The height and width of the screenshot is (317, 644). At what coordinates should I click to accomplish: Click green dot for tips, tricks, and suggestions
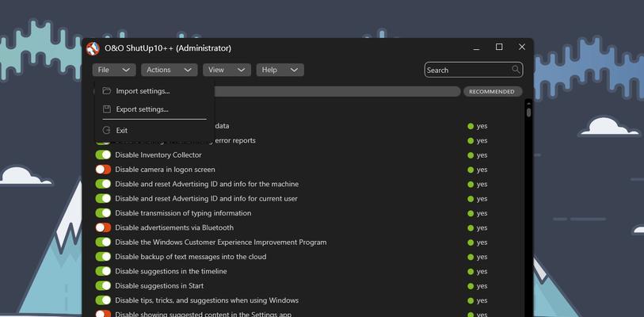(471, 300)
